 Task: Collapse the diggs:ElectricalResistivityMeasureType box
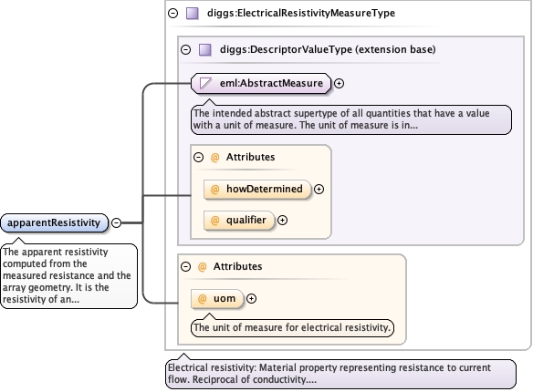coord(173,14)
